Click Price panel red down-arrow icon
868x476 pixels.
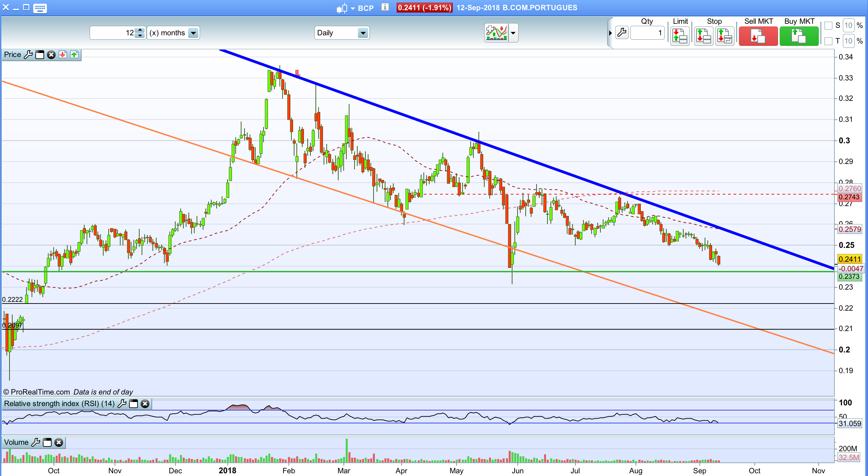(62, 55)
